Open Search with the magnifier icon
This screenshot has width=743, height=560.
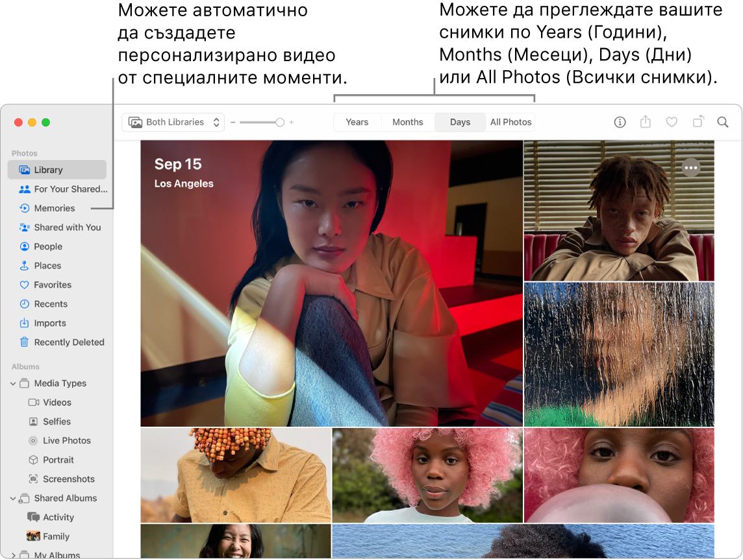pos(722,122)
